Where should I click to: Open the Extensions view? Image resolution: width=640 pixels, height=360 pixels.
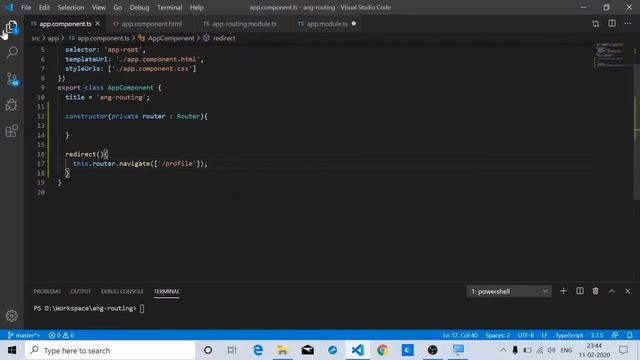pyautogui.click(x=12, y=131)
